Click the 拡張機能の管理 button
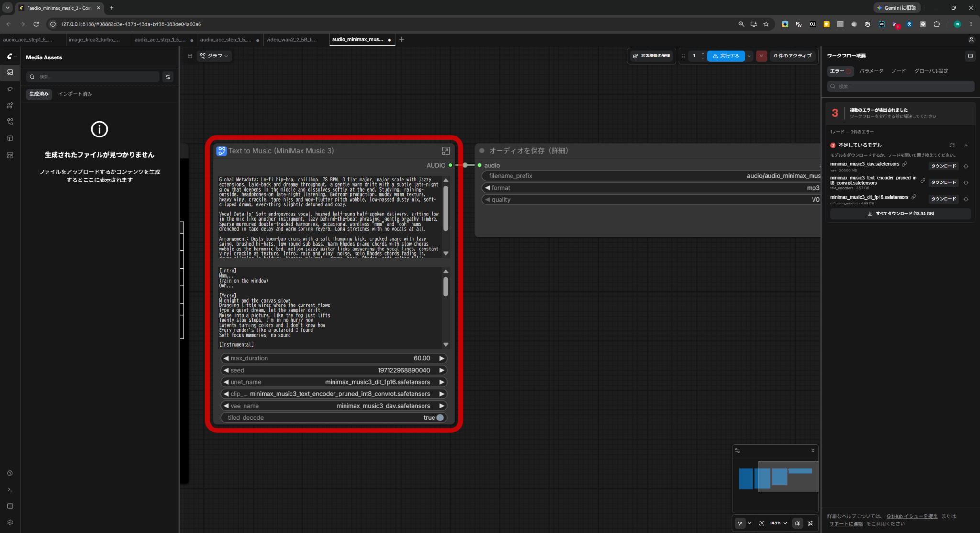Viewport: 980px width, 533px height. pos(652,56)
